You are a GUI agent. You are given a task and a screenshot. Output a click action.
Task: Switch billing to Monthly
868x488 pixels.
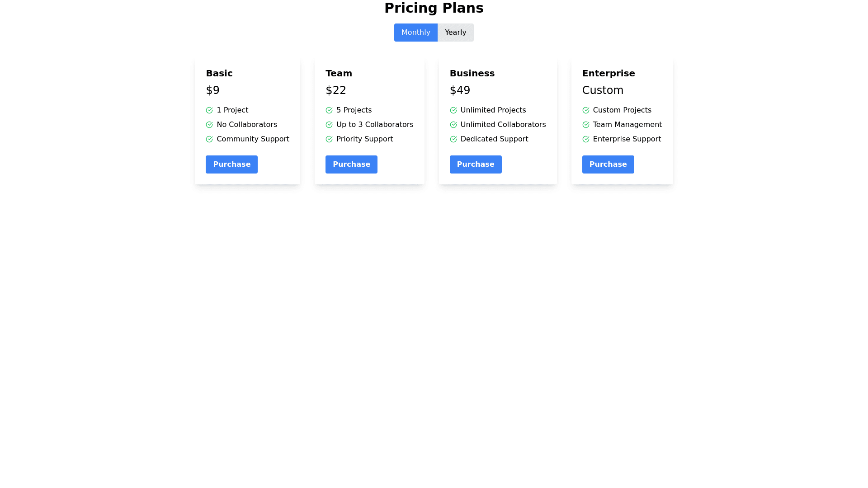tap(415, 33)
